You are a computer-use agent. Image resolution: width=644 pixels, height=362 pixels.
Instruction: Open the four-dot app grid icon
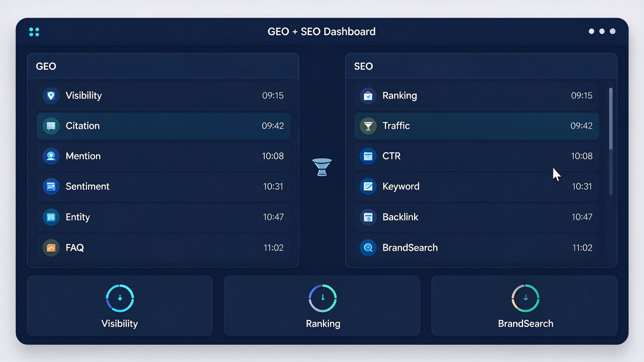click(x=34, y=32)
